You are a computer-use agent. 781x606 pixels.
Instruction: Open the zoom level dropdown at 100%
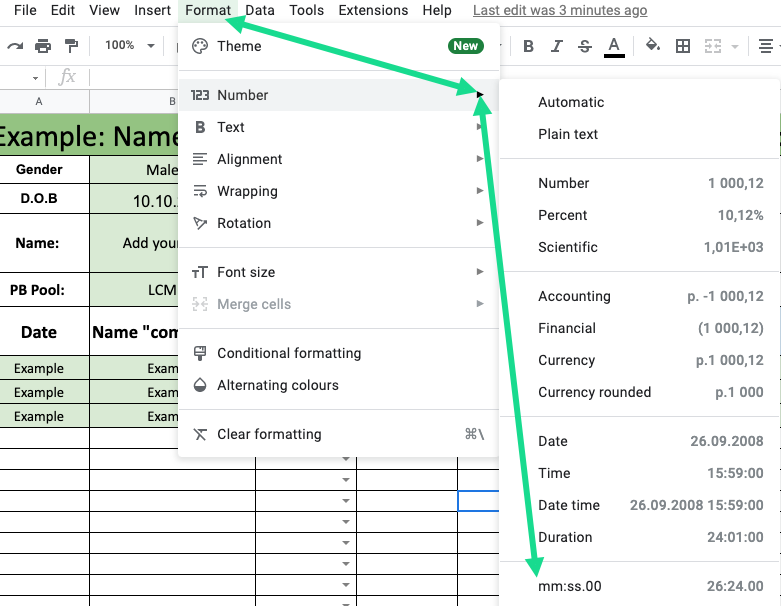click(x=130, y=46)
